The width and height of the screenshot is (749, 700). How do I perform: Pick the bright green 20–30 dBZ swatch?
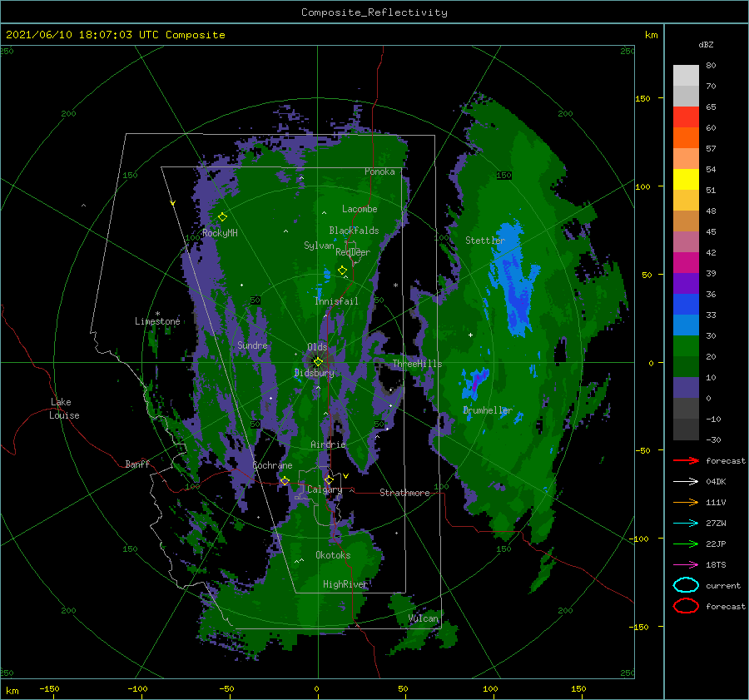coord(686,345)
